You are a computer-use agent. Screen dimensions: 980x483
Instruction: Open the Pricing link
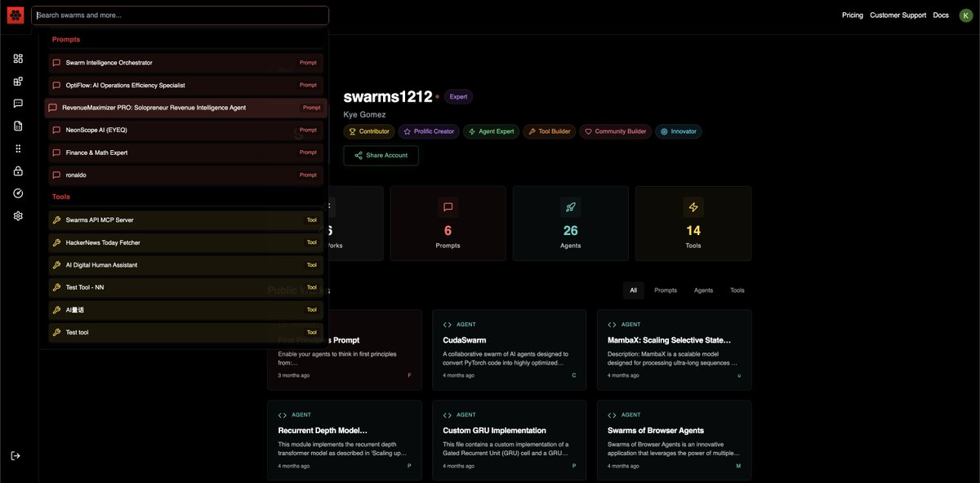click(853, 16)
